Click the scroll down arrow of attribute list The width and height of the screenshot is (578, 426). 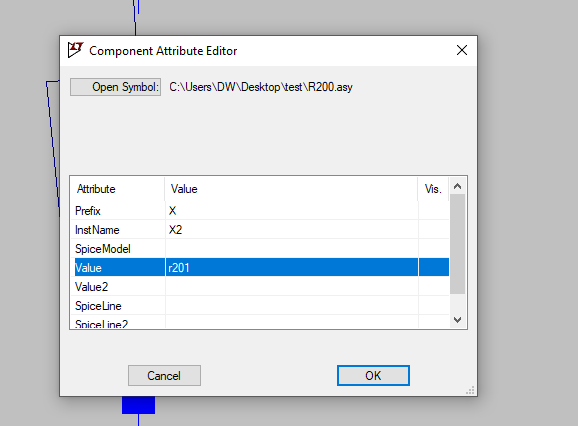457,320
